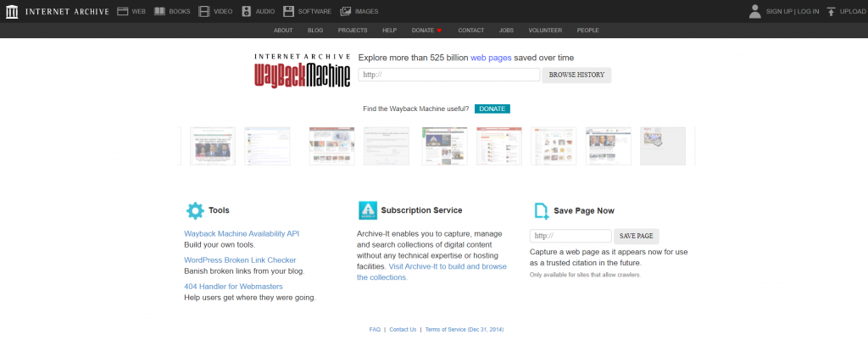Open the Books section icon

point(159,11)
